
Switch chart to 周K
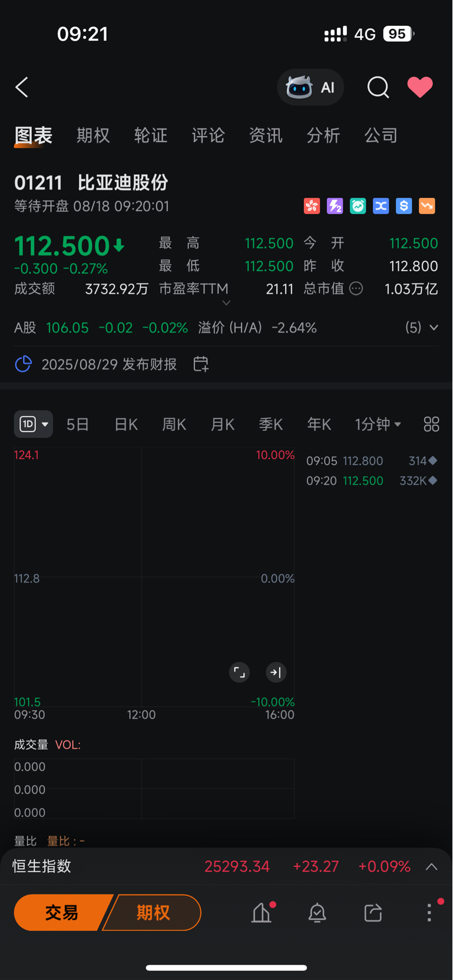pyautogui.click(x=174, y=424)
